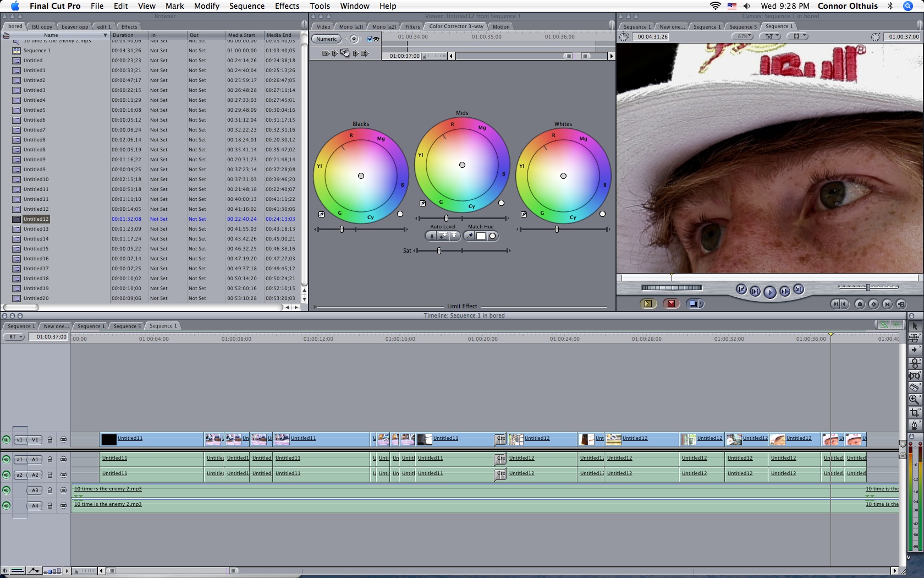Click the red Overwrite edit button
The height and width of the screenshot is (578, 924).
[x=672, y=304]
